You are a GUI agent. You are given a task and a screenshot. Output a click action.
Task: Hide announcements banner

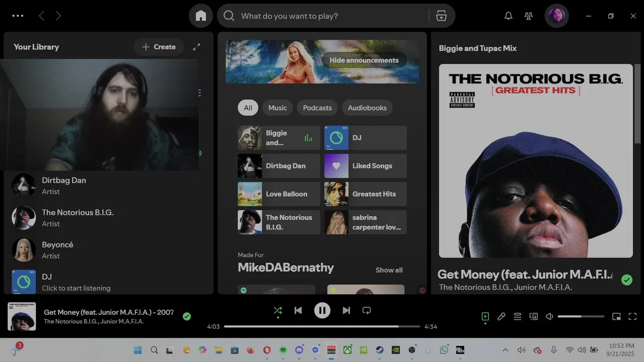point(364,60)
